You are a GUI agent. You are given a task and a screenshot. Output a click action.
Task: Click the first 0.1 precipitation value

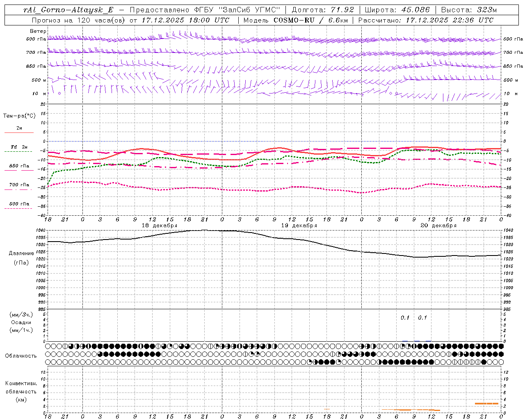(405, 317)
